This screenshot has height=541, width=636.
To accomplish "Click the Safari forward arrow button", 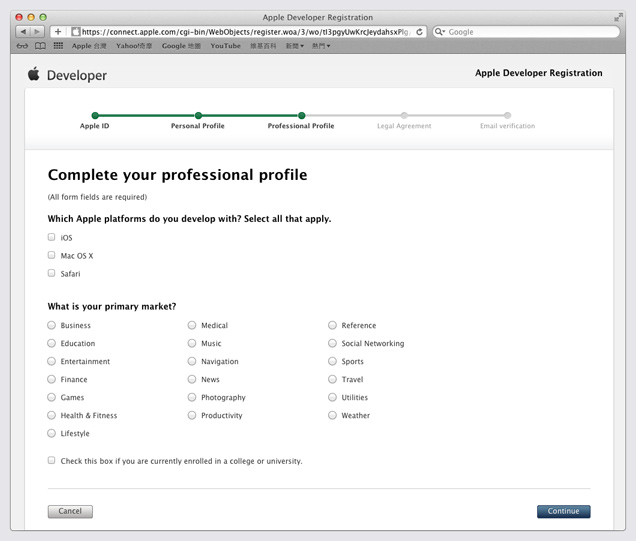I will [x=37, y=32].
